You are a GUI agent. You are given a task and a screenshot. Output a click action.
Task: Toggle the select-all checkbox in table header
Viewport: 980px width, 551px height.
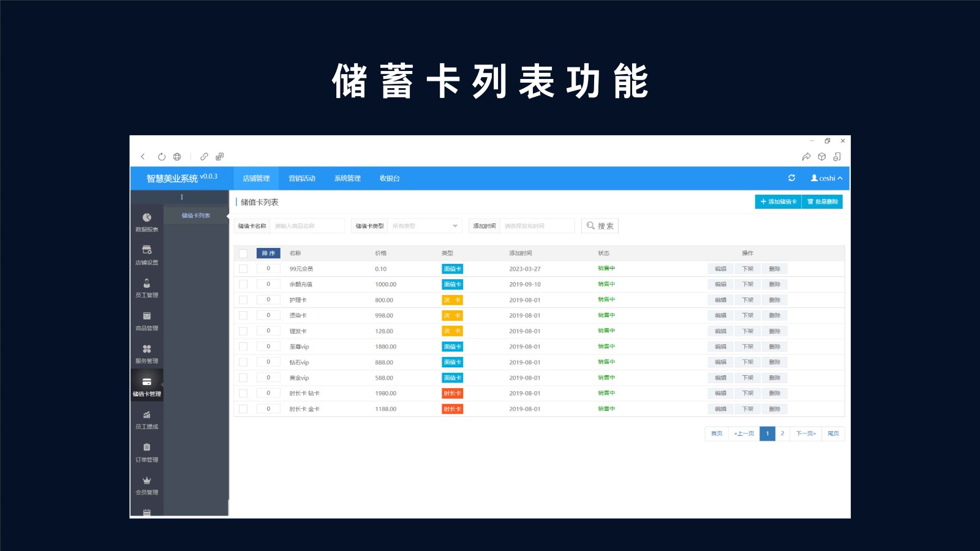243,253
